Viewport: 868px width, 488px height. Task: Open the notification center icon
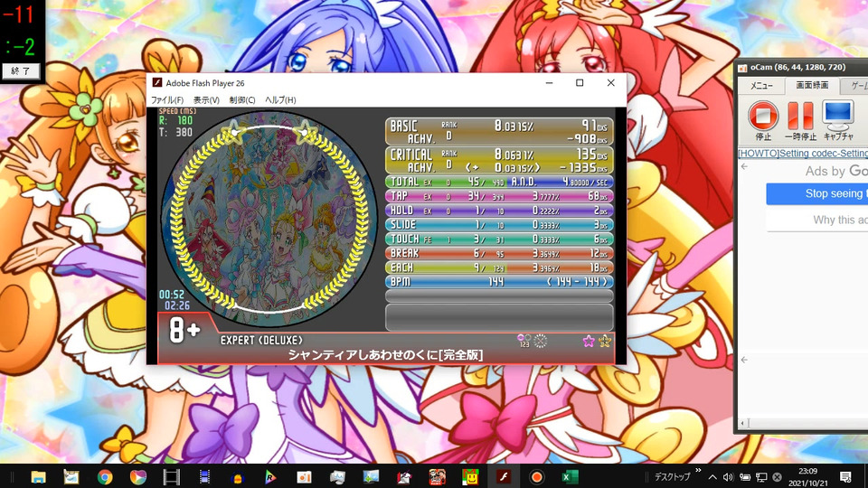click(x=845, y=477)
